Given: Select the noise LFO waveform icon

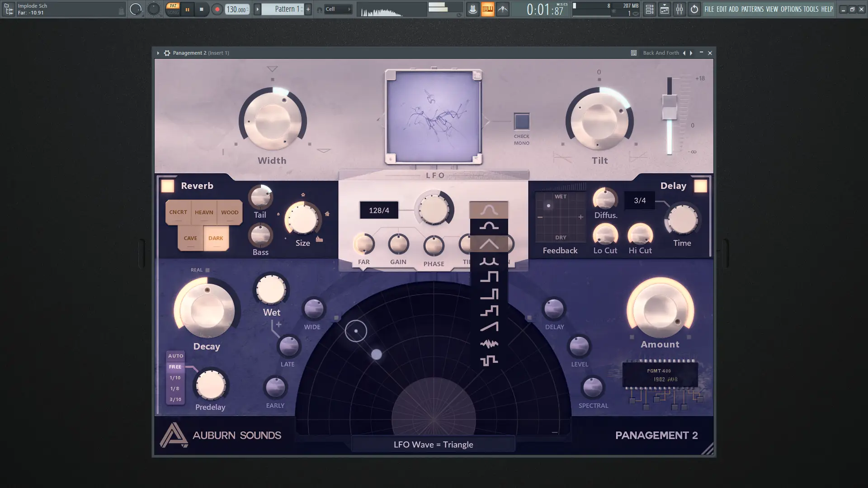Looking at the screenshot, I should 489,344.
